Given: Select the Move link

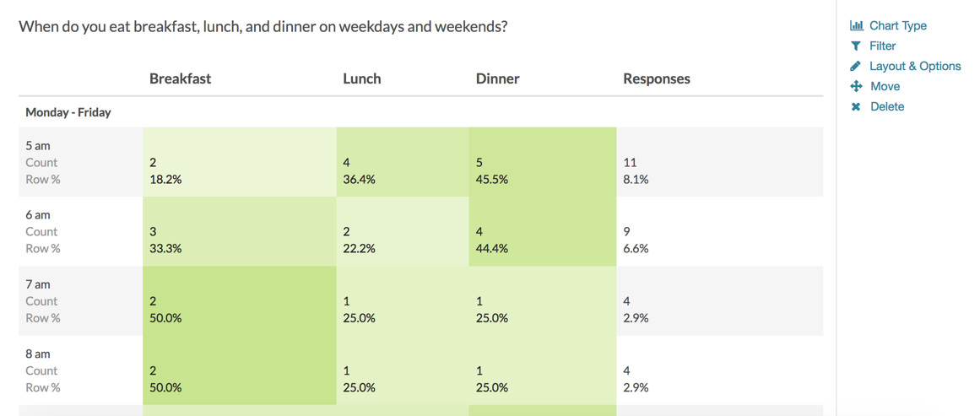Looking at the screenshot, I should pos(885,86).
